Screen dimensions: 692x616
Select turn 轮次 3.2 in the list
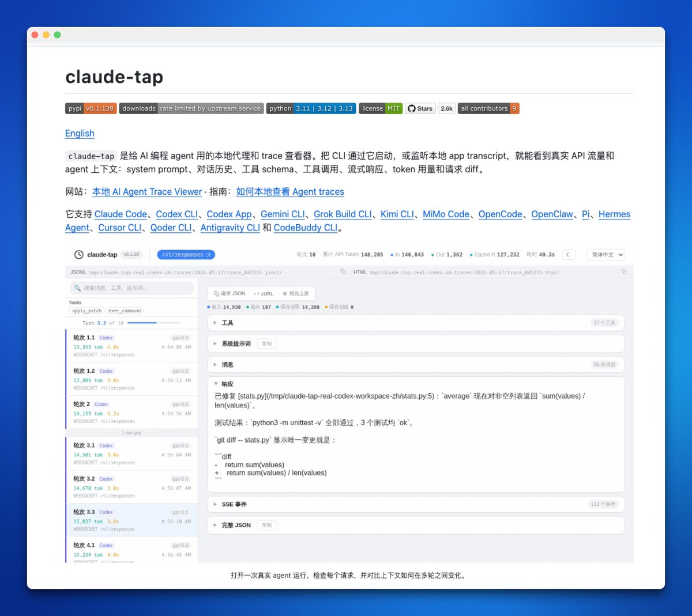point(132,487)
